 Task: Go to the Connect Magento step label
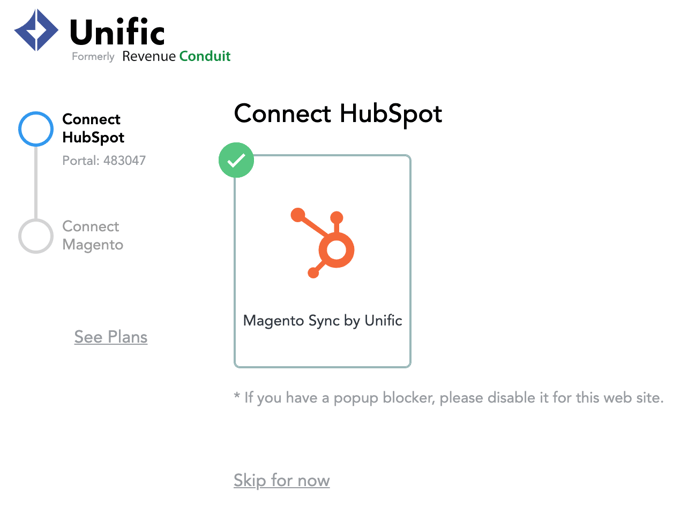(x=93, y=235)
